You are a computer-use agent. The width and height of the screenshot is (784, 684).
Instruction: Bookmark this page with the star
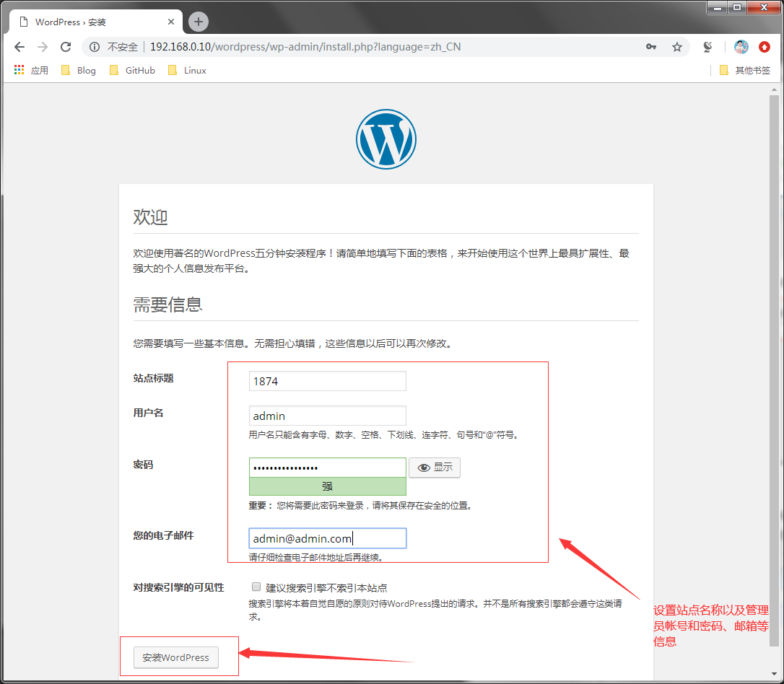coord(677,47)
